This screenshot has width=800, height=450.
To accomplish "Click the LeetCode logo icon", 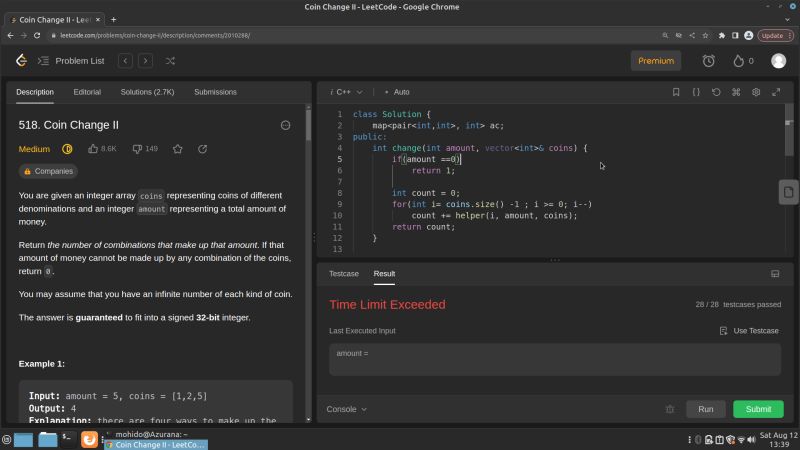I will pyautogui.click(x=21, y=61).
